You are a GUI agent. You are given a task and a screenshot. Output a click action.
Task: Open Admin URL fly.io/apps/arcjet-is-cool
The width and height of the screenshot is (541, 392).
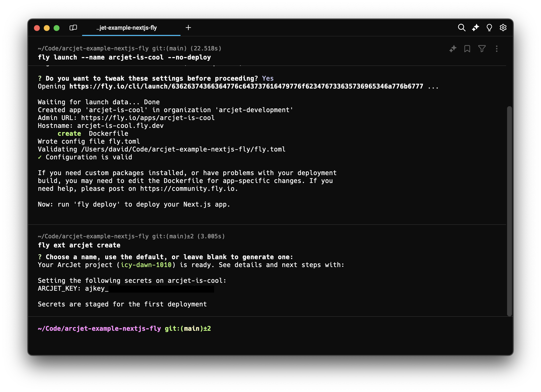click(x=148, y=118)
